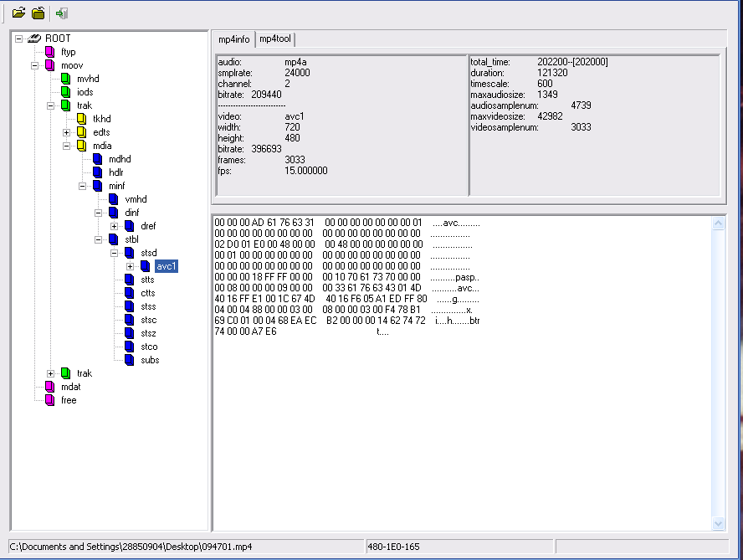The width and height of the screenshot is (743, 560).
Task: Select the magenta moov box icon
Action: (49, 65)
